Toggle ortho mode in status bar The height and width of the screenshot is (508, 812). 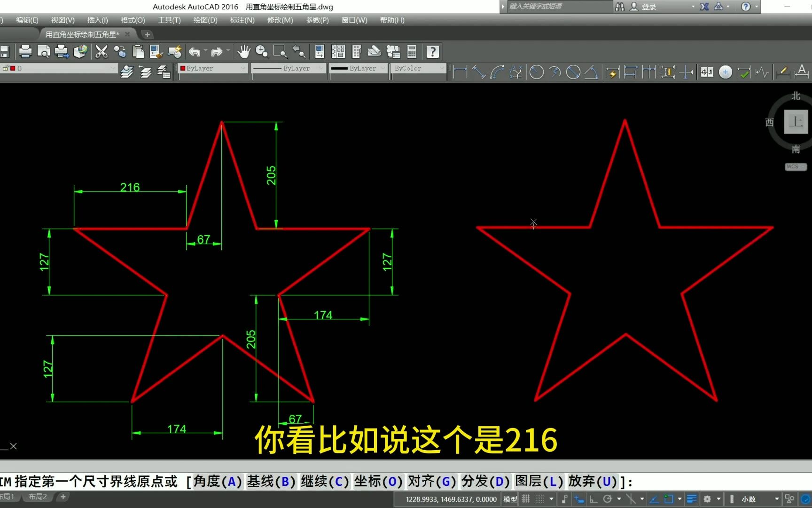pyautogui.click(x=593, y=499)
